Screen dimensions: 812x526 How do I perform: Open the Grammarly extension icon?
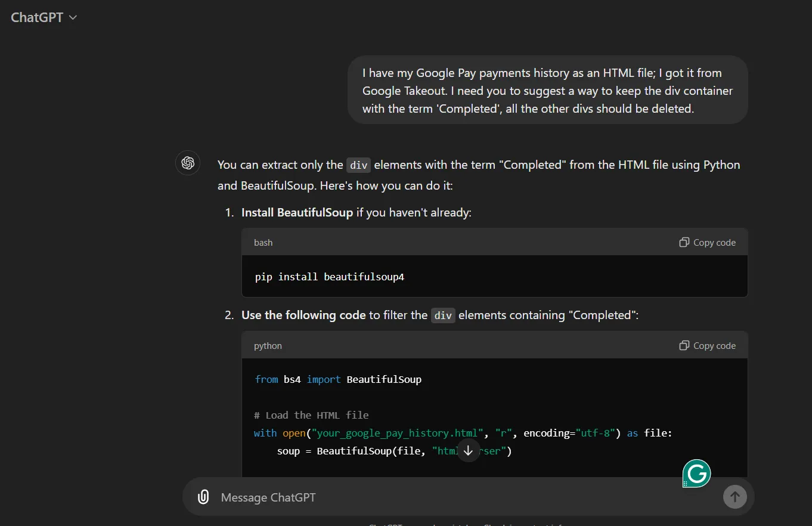point(696,474)
